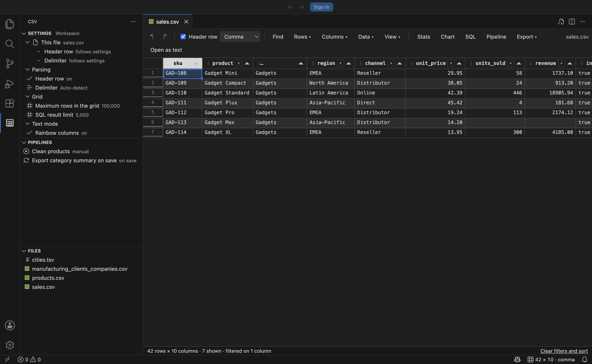Sort ascending by region column arrow
This screenshot has width=592, height=364.
coord(348,63)
